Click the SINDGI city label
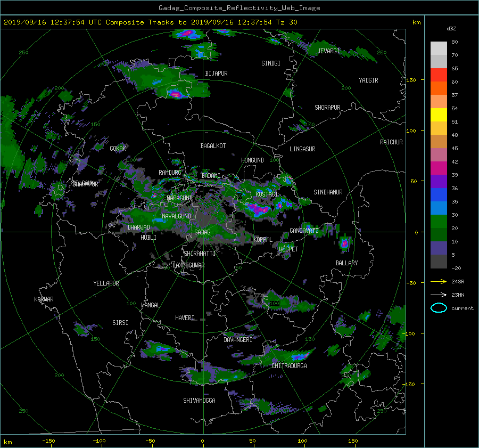 pos(271,63)
